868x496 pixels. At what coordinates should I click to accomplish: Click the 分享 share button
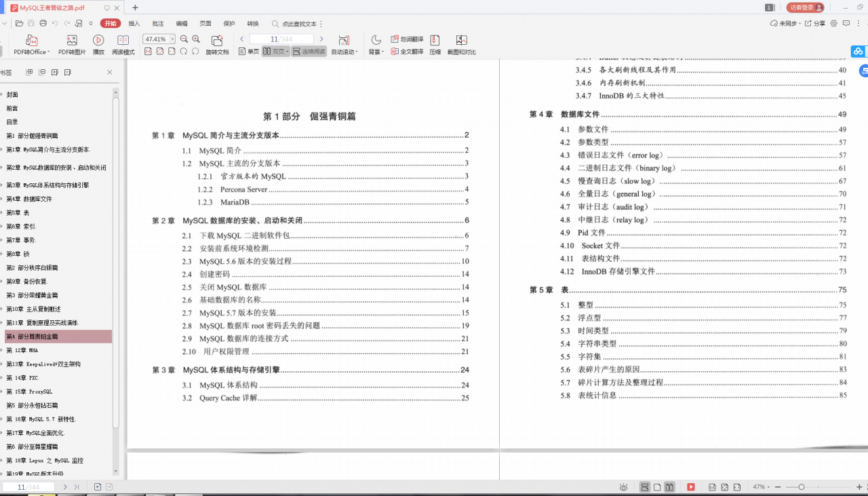[x=816, y=23]
